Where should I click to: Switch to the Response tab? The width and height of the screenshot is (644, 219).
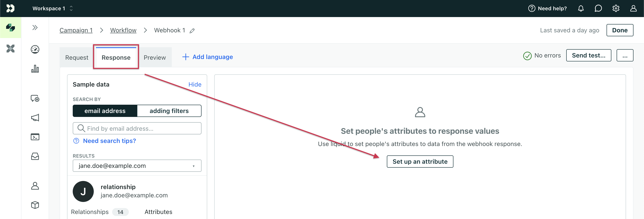116,57
